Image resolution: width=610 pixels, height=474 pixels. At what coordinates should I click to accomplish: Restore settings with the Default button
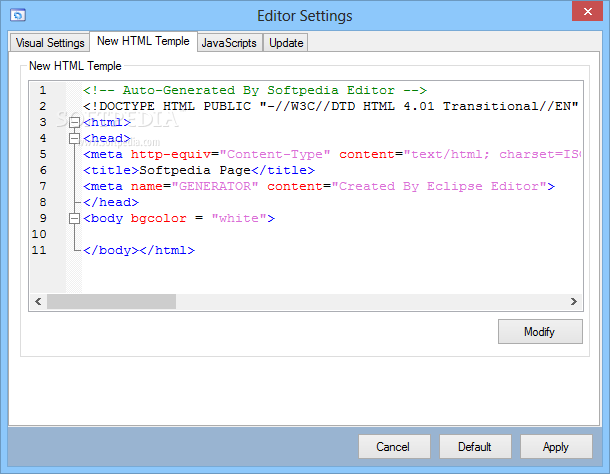point(475,447)
